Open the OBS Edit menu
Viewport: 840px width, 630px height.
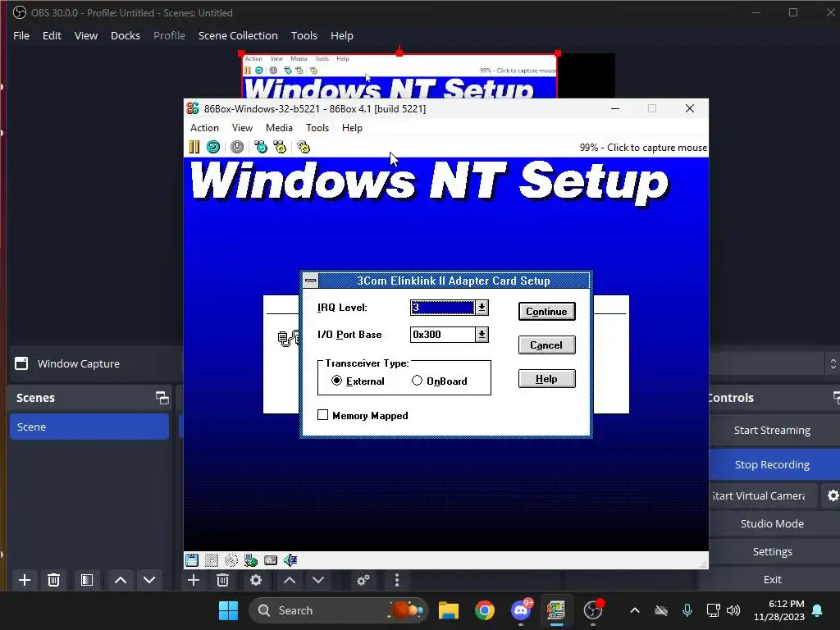pos(52,35)
